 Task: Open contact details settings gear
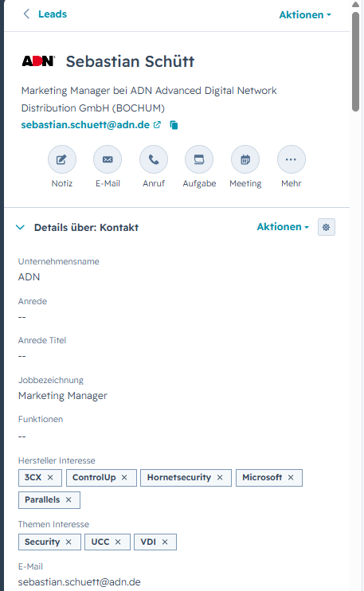click(x=327, y=227)
